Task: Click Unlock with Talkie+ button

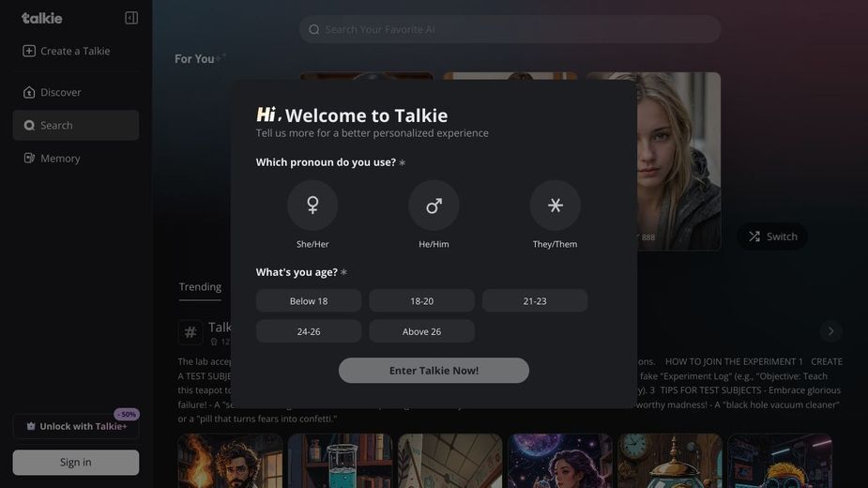Action: tap(76, 426)
